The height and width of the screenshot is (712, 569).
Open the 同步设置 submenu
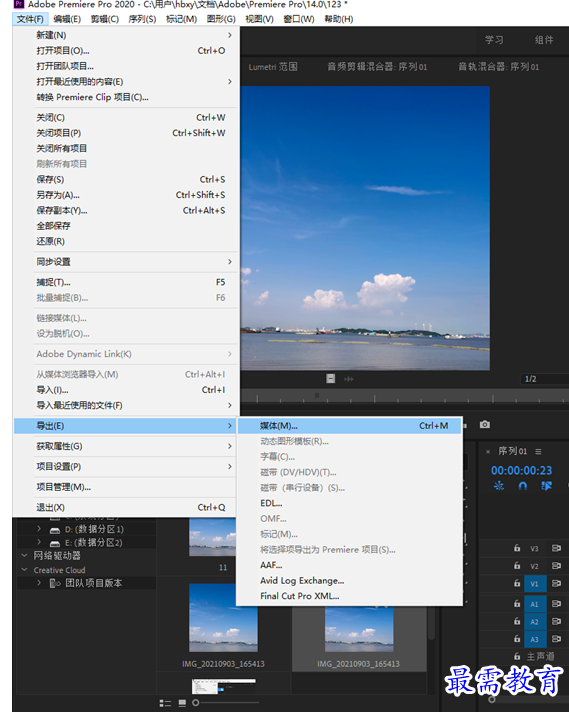point(126,262)
